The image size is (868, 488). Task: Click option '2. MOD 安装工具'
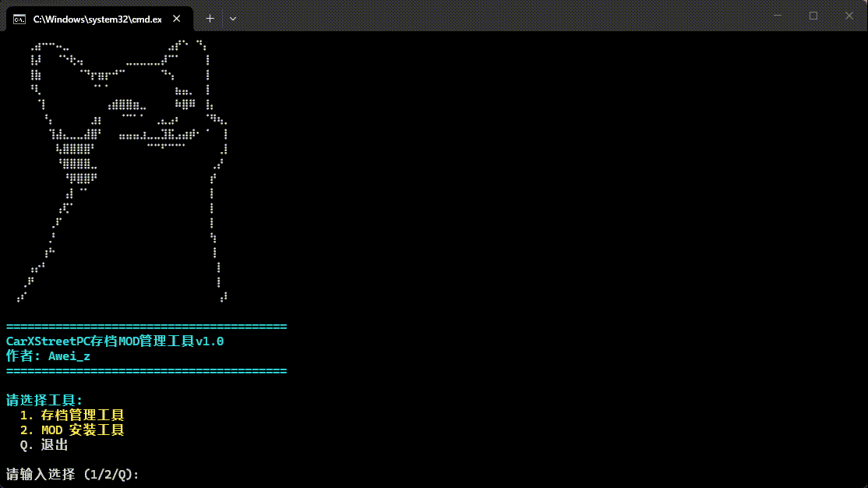point(72,430)
